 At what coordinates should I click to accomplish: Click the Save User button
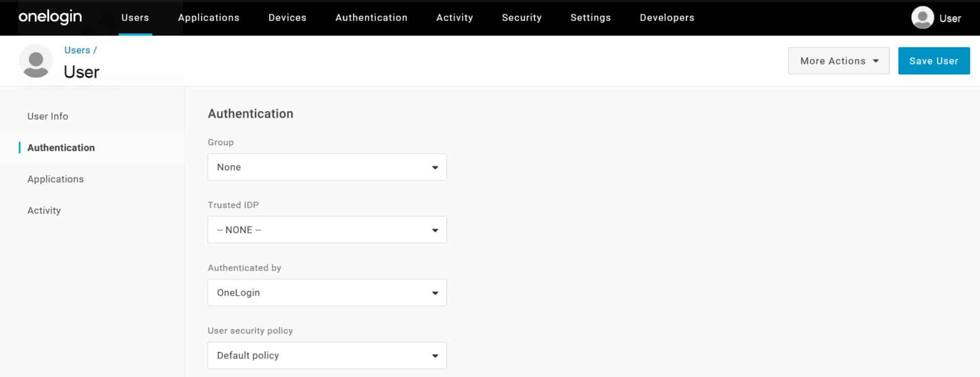click(934, 61)
